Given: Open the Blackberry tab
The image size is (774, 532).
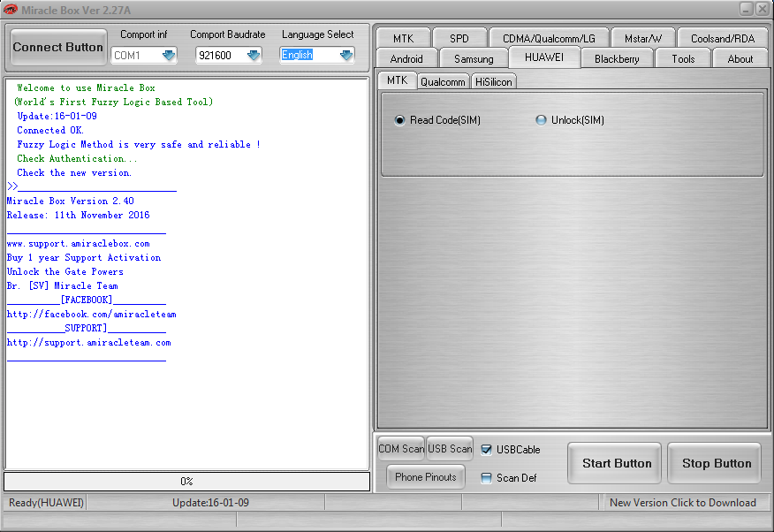Looking at the screenshot, I should tap(617, 58).
